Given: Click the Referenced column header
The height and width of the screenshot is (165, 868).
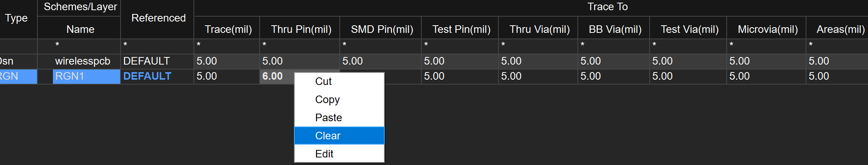Looking at the screenshot, I should pos(158,18).
